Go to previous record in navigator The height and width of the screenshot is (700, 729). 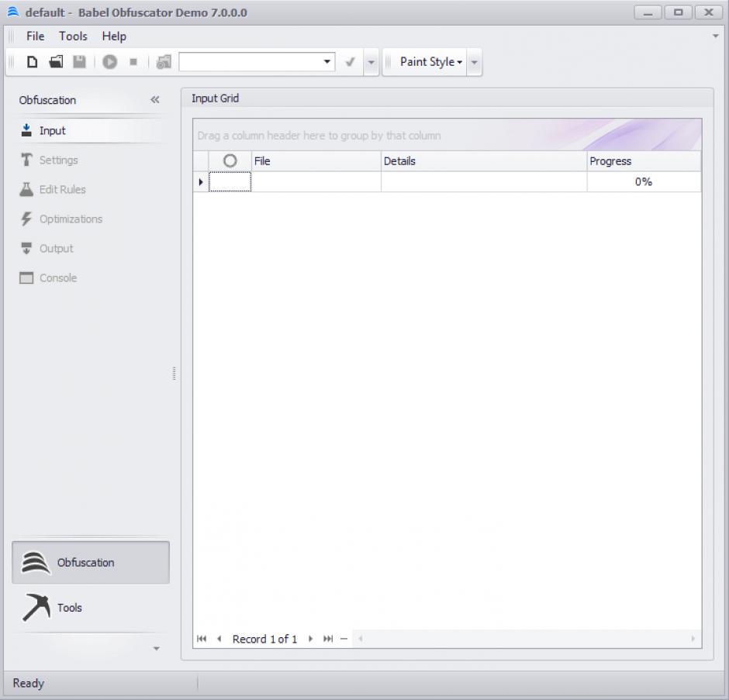point(219,639)
